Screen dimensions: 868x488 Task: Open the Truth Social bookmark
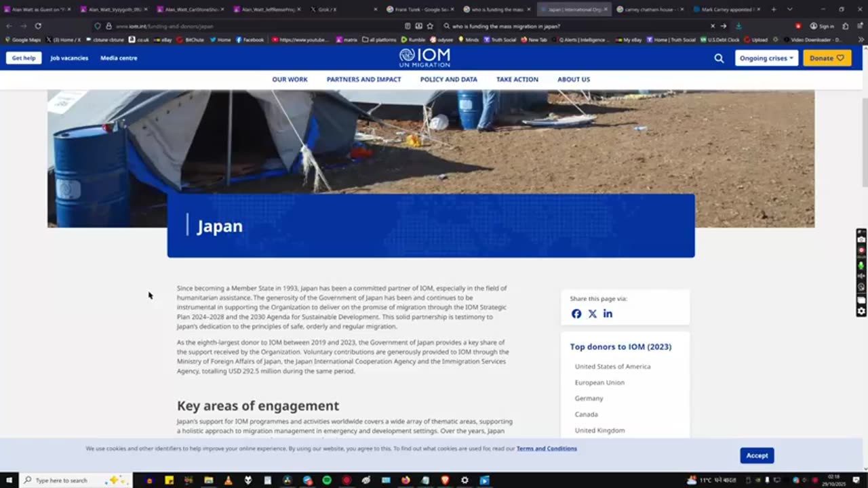(x=499, y=40)
